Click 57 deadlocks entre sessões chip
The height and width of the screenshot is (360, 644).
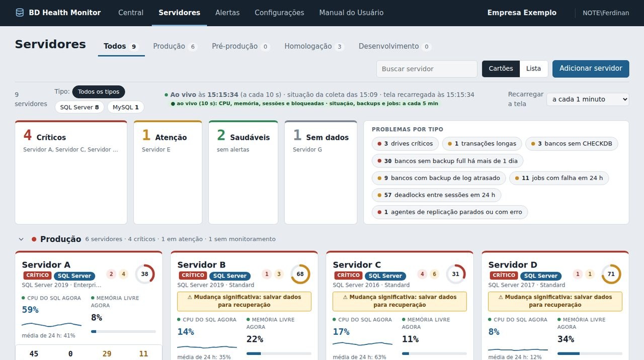click(x=436, y=195)
